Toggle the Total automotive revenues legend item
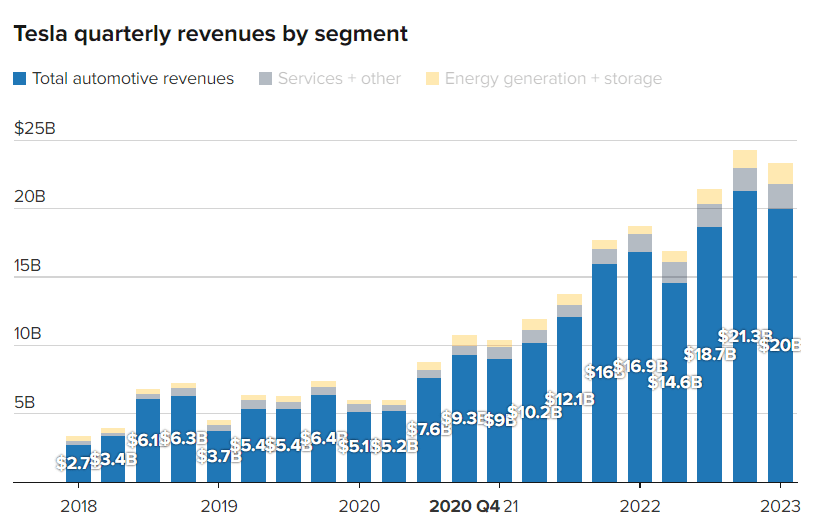This screenshot has width=818, height=529. coord(133,78)
